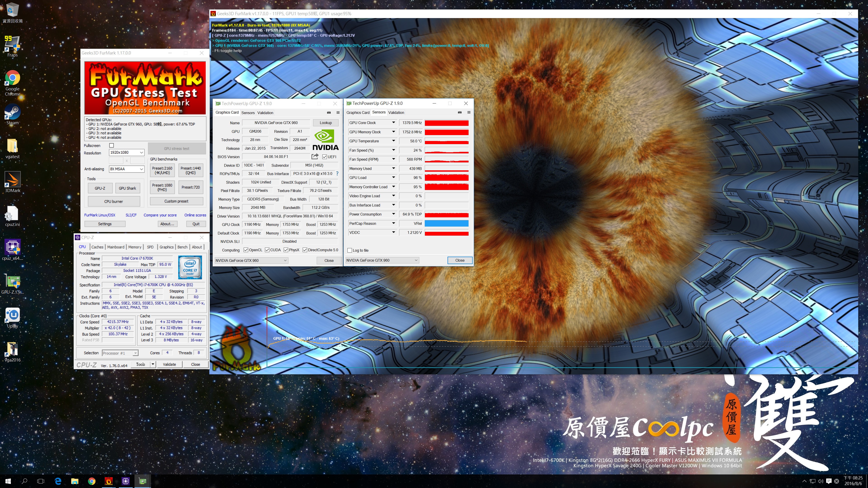Open the hamburger menu in GPU-Z Sensors window
The width and height of the screenshot is (868, 488).
point(469,113)
